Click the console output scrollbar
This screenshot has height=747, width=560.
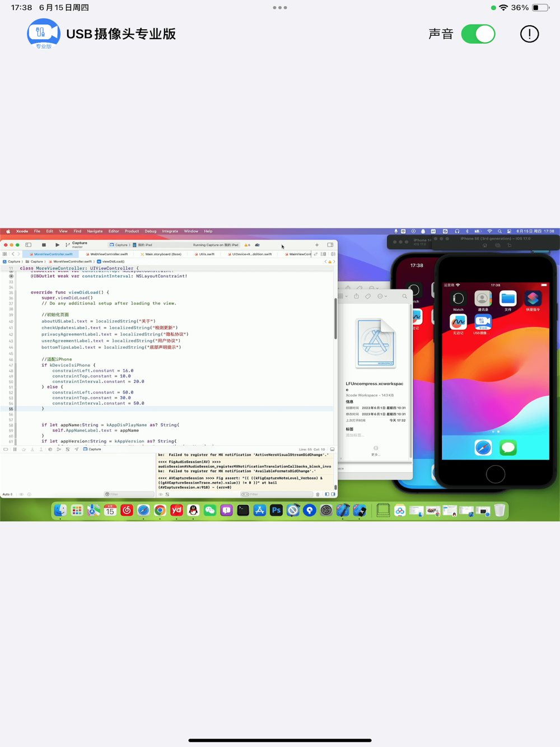[335, 487]
